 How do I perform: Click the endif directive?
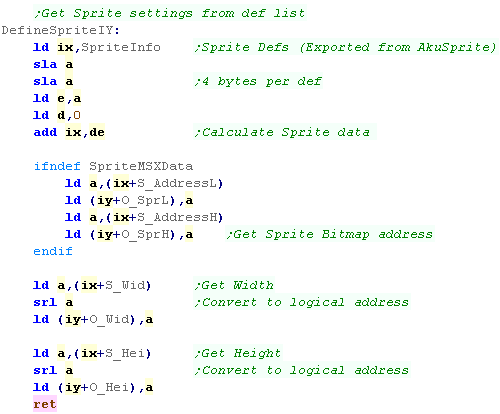(x=53, y=251)
